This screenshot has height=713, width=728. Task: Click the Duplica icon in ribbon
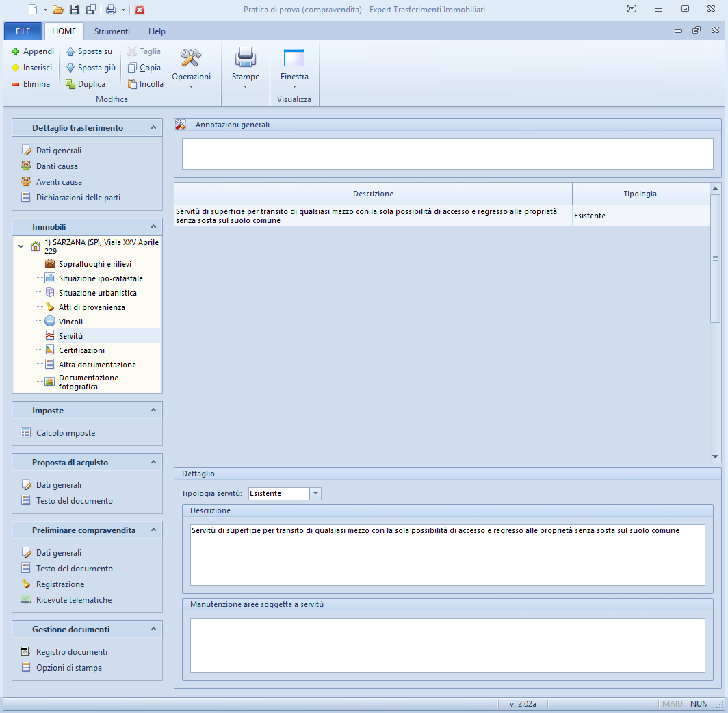70,84
